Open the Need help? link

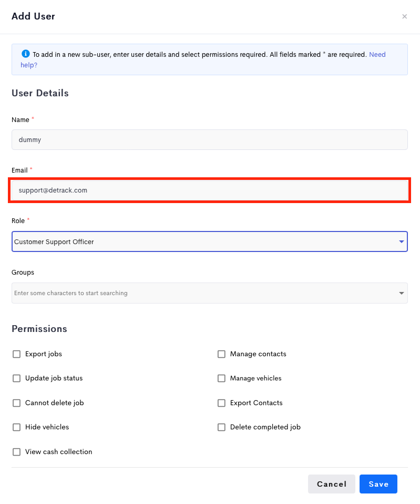click(377, 54)
